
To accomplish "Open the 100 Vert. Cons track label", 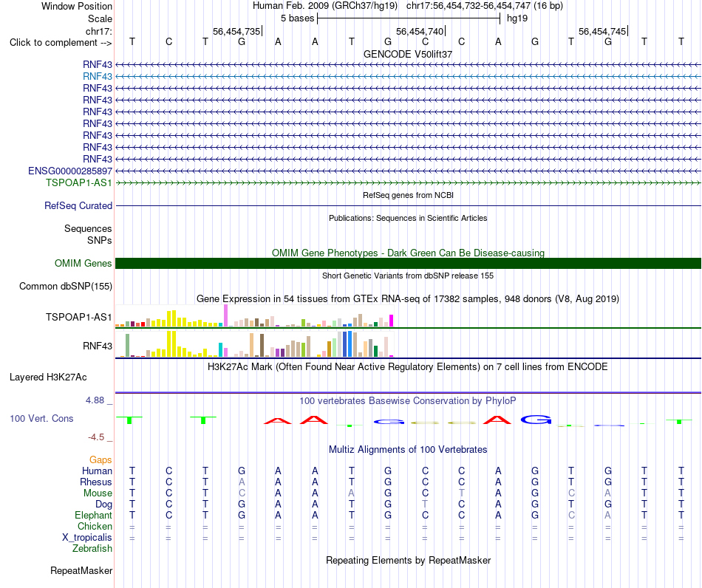I will point(41,418).
